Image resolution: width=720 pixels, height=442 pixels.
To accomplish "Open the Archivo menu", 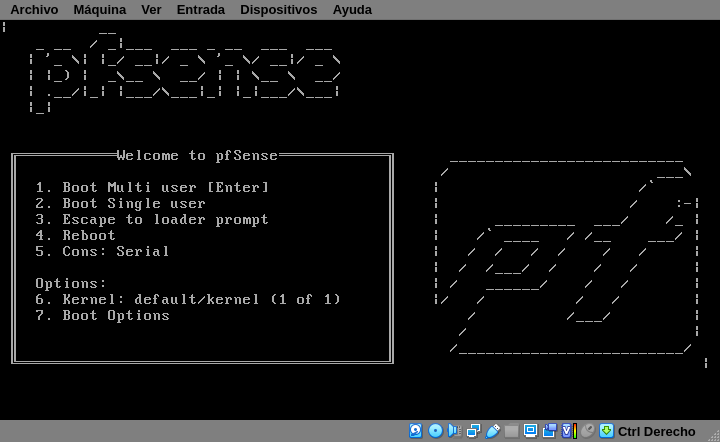I will [x=34, y=10].
